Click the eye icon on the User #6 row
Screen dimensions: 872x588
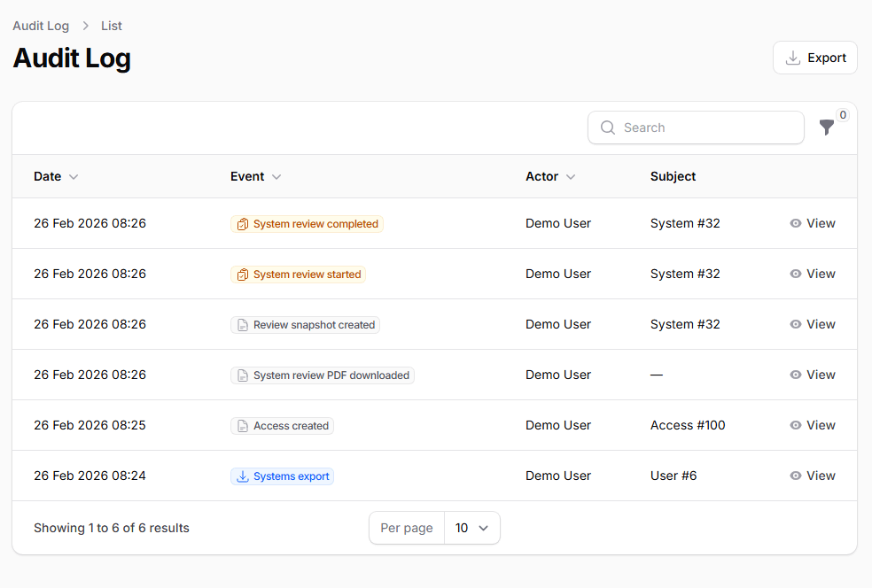point(796,476)
